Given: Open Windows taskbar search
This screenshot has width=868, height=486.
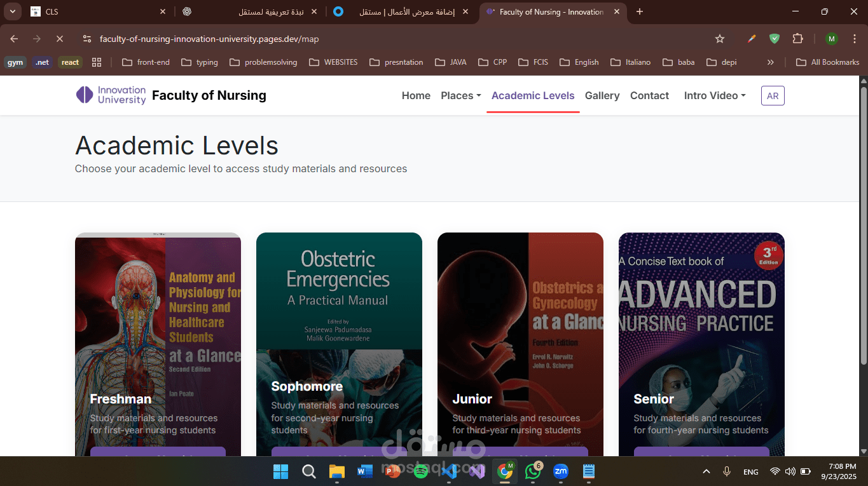Looking at the screenshot, I should [308, 471].
